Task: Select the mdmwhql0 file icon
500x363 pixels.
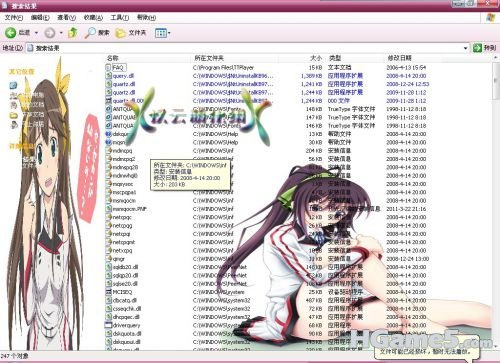Action: [x=108, y=176]
